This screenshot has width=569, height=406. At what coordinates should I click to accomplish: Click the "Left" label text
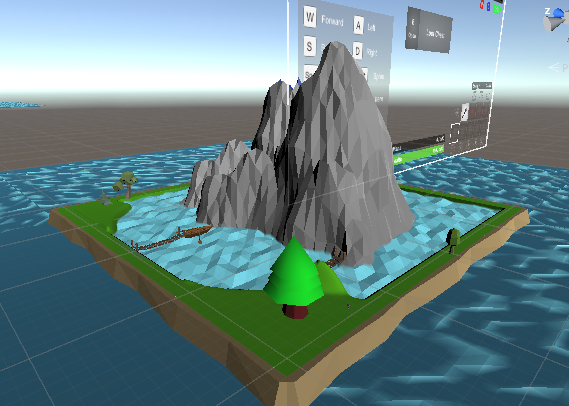coord(371,28)
